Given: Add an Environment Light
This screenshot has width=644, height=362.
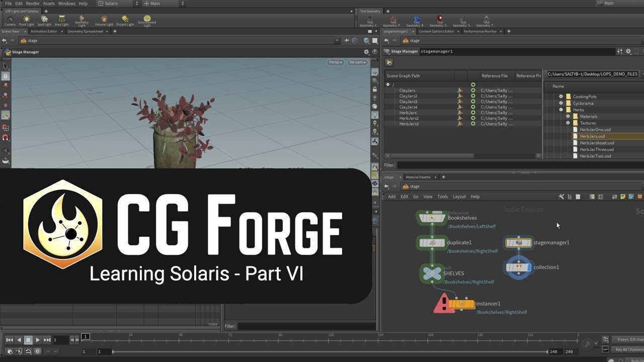Looking at the screenshot, I should click(x=147, y=21).
